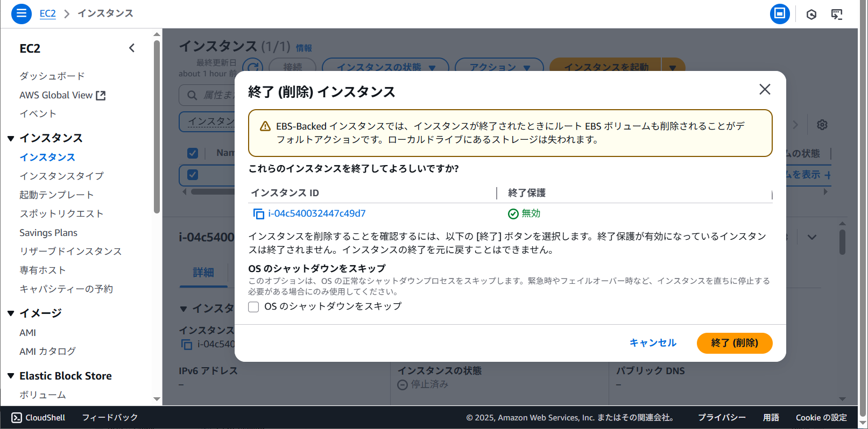Click the hexagon icon in top bar
This screenshot has width=868, height=429.
point(811,15)
